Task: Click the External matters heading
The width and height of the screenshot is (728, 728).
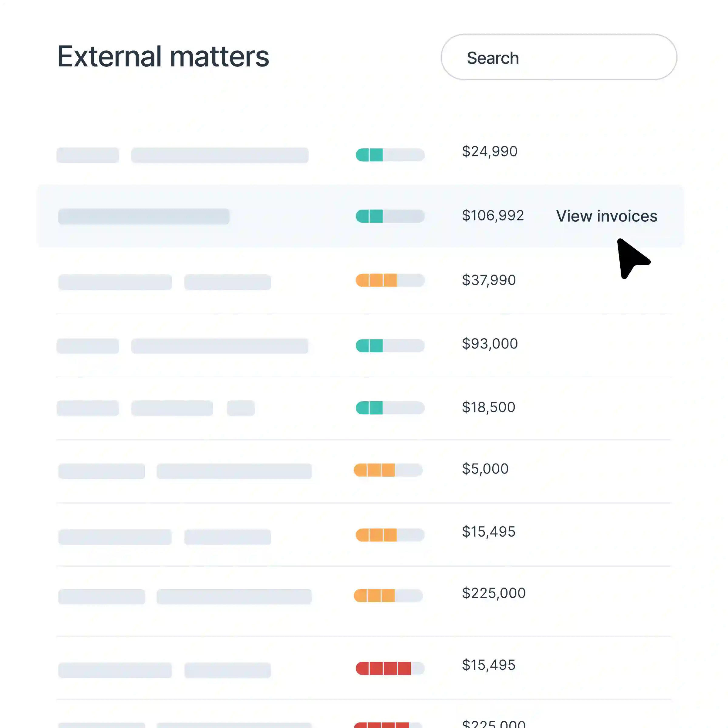Action: coord(163,56)
